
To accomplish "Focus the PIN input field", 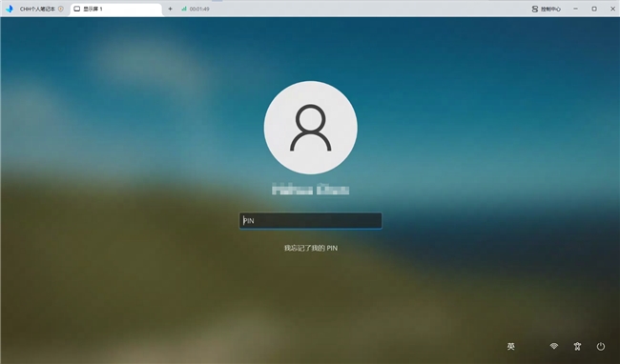I will 311,221.
